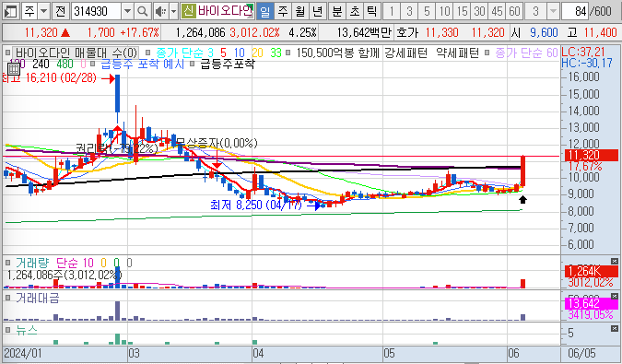Click the 60 interval button
Image resolution: width=622 pixels, height=364 pixels.
[x=514, y=11]
